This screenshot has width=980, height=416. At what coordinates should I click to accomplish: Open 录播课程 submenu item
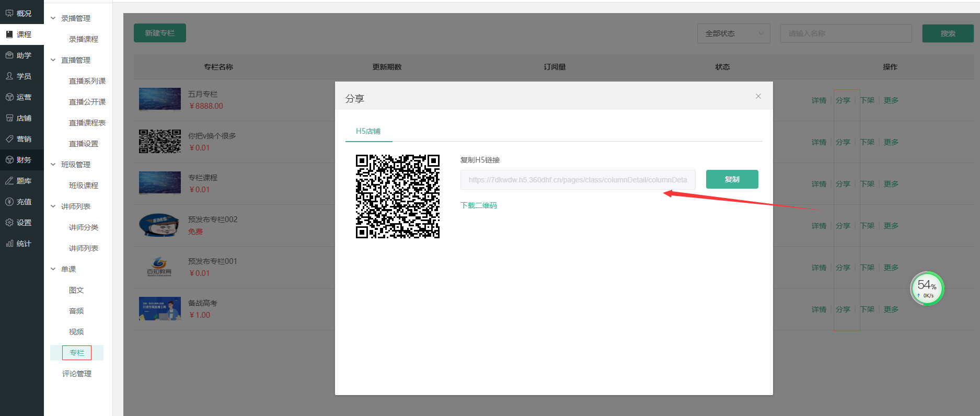click(84, 39)
